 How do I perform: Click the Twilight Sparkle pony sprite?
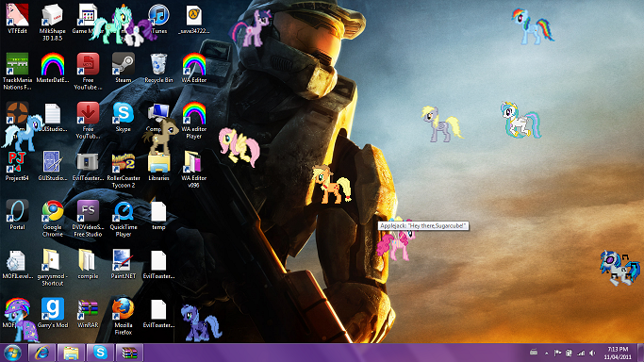(x=252, y=28)
